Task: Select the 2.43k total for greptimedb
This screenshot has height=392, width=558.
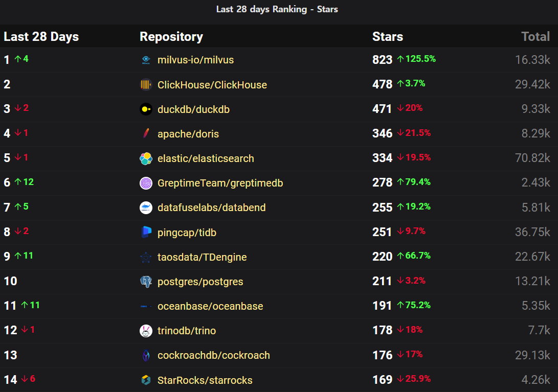Action: [535, 182]
